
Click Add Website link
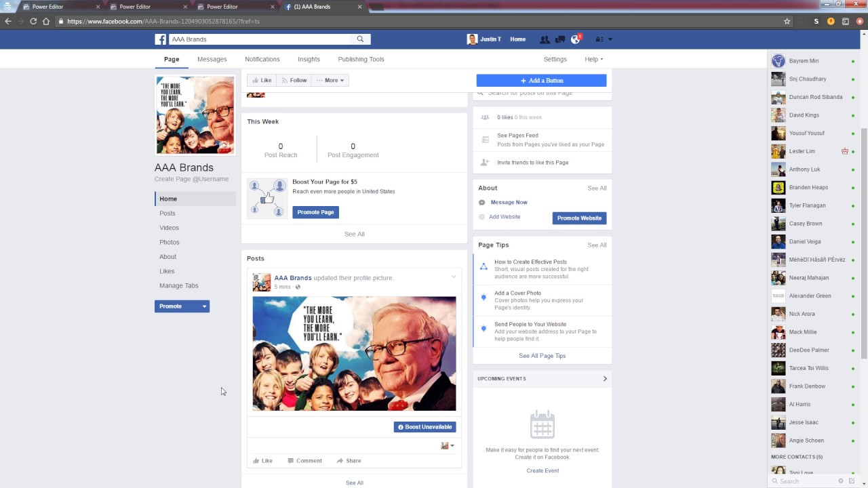tap(505, 217)
